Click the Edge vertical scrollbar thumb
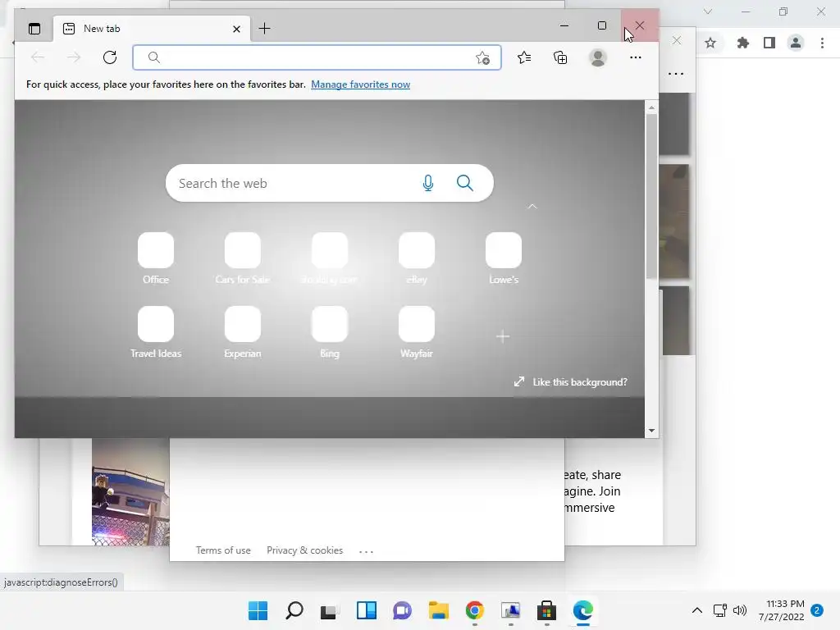The height and width of the screenshot is (630, 840). 651,197
